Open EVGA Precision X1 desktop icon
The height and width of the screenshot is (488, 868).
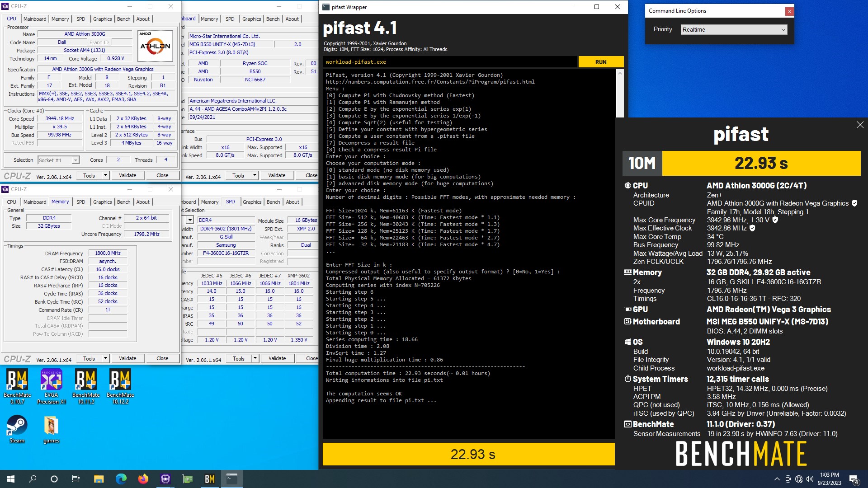click(x=51, y=385)
